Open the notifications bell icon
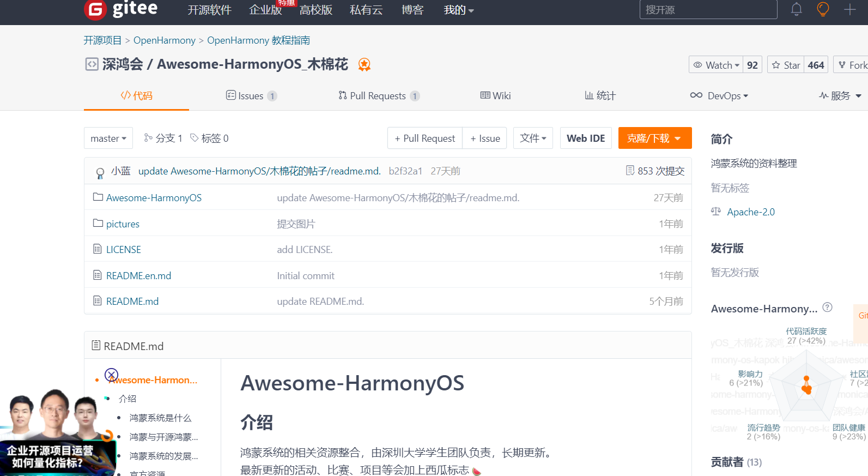868x476 pixels. 797,9
